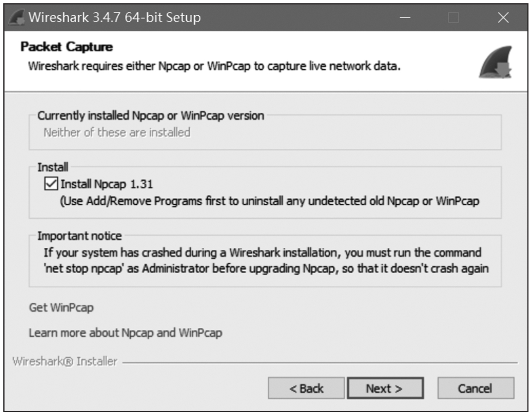Uncheck the Install Npcap 1.31 checkbox
Image resolution: width=532 pixels, height=415 pixels.
tap(50, 184)
